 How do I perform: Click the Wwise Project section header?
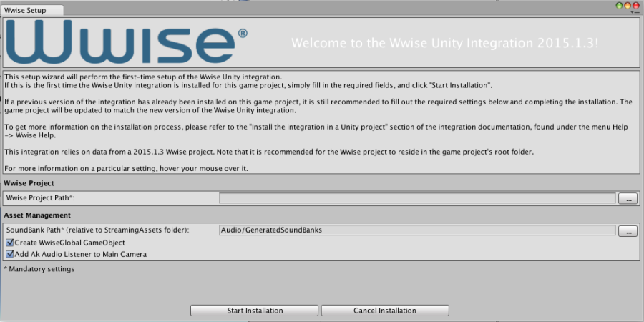(x=29, y=184)
